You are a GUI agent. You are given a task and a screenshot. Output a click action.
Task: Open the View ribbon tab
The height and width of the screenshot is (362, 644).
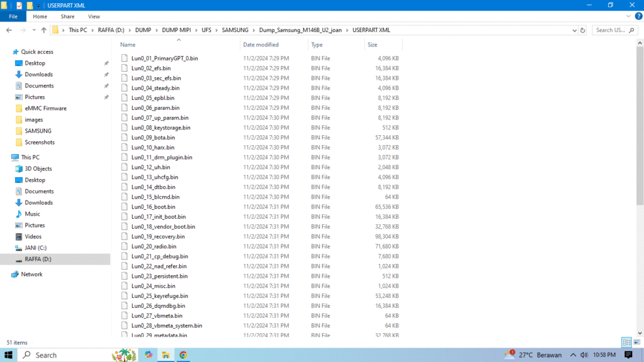94,16
